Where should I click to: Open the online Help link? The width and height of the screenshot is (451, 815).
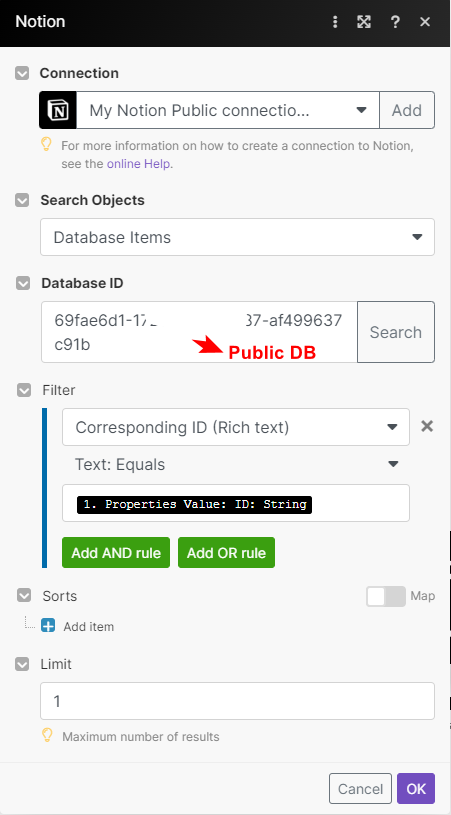(139, 164)
